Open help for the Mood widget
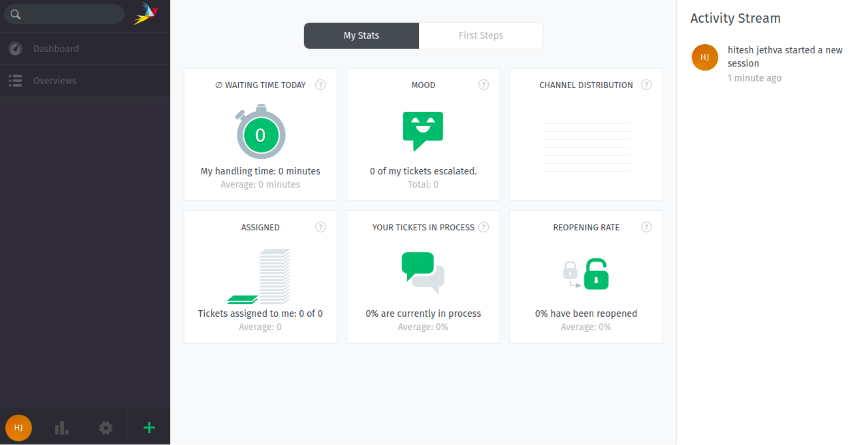Screen dimensions: 868x445 (483, 85)
